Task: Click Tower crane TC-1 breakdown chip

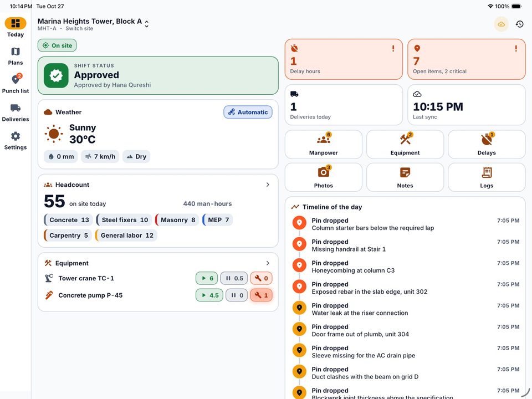Action: tap(261, 278)
